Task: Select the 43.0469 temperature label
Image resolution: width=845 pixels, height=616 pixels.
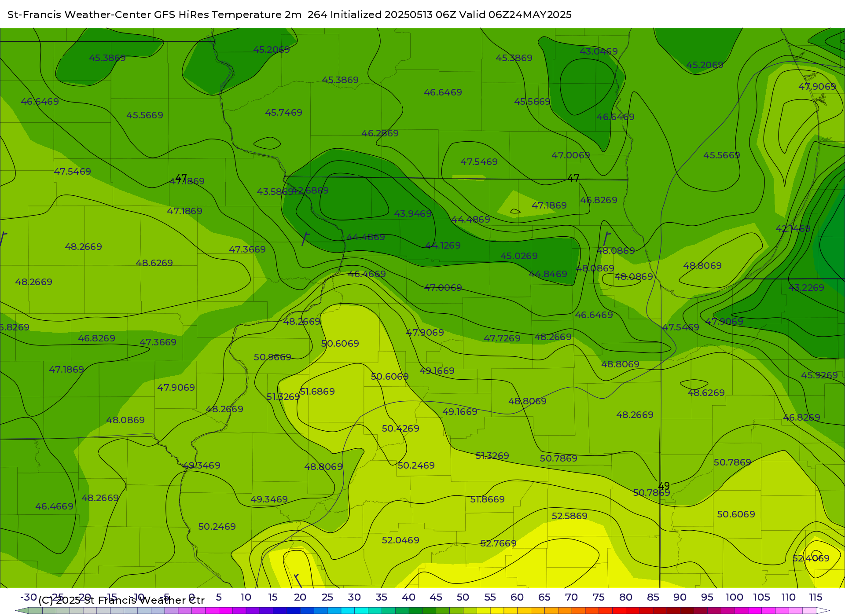Action: [599, 51]
